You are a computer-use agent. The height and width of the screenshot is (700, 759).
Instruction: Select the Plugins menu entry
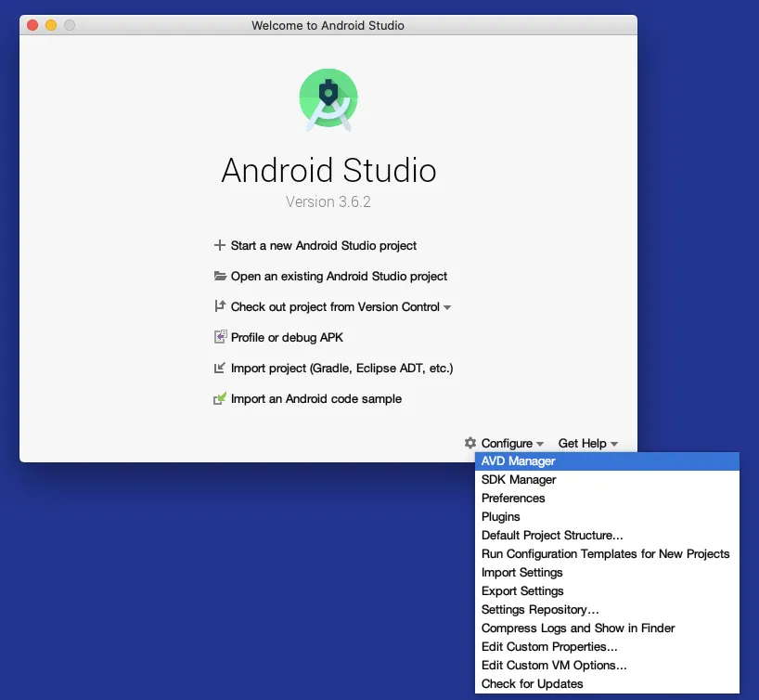point(607,517)
